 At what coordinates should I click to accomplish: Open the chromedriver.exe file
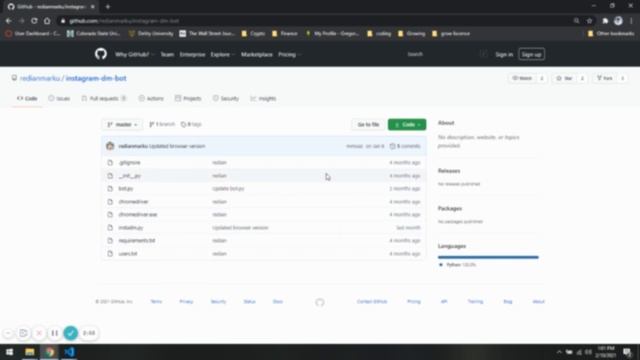pos(138,214)
